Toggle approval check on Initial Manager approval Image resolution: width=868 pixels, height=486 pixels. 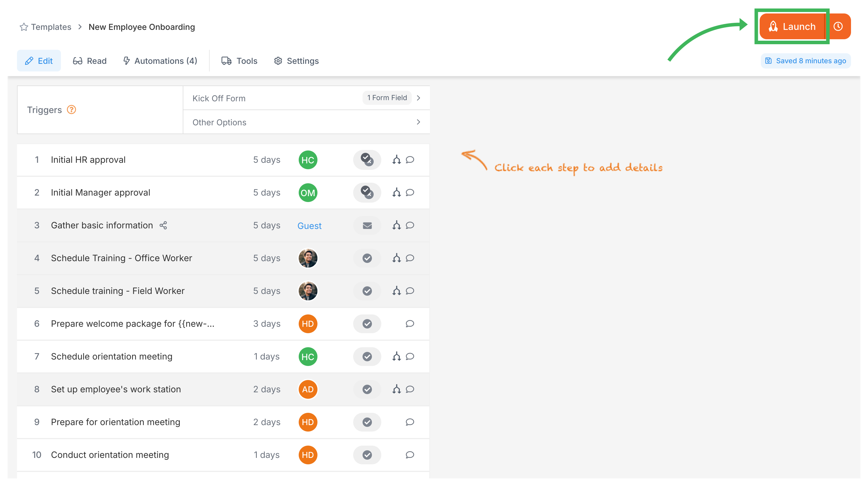(367, 193)
